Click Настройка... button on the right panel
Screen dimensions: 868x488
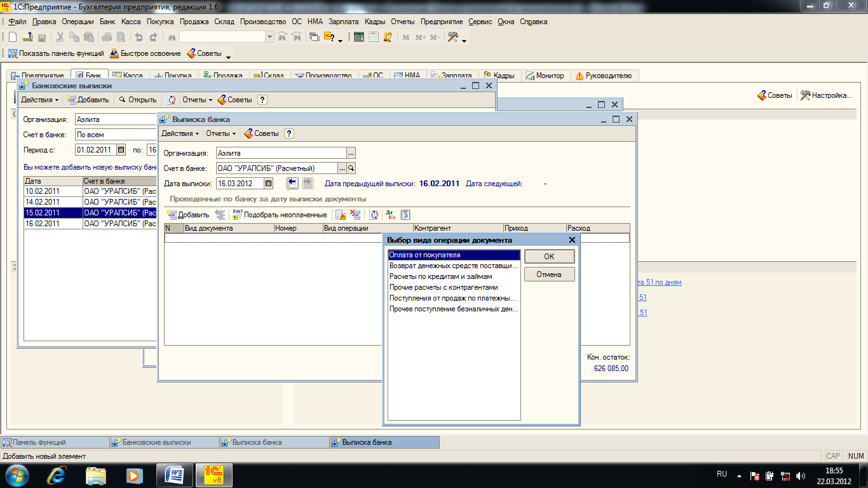[825, 95]
